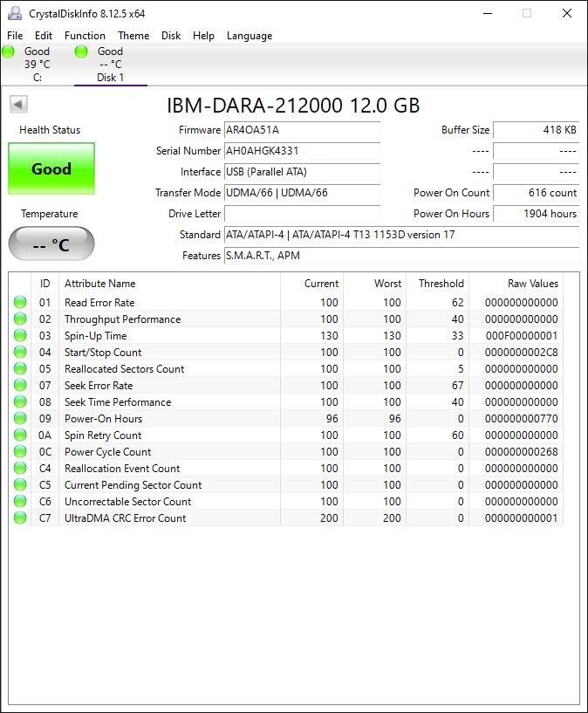This screenshot has width=588, height=713.
Task: Click current value 130 of Spin-Up Time
Action: [329, 336]
